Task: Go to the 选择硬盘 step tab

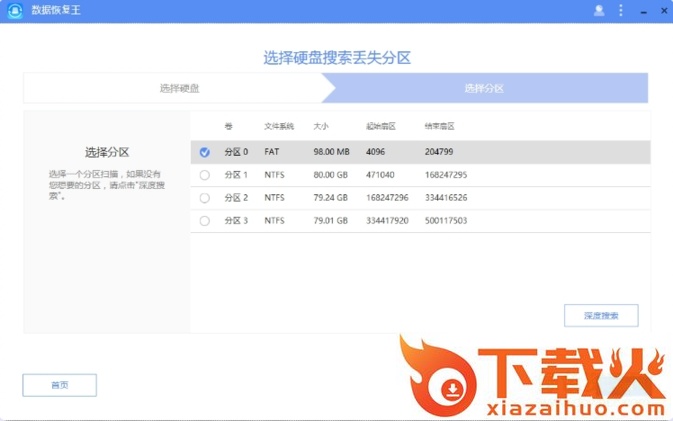Action: click(x=179, y=88)
